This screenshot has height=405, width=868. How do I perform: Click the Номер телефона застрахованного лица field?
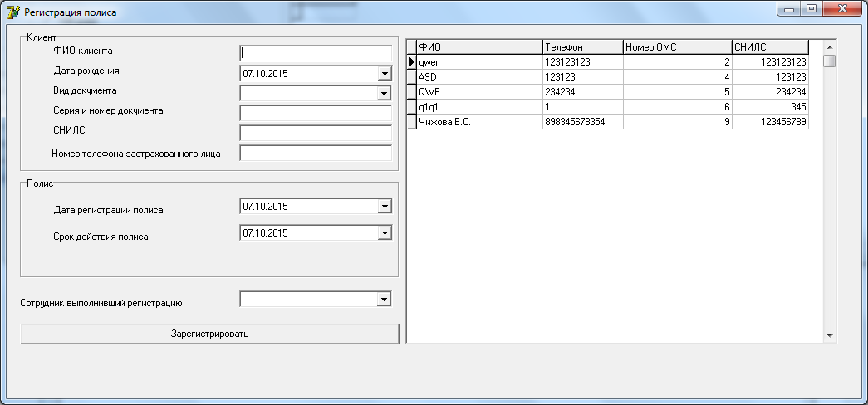316,153
